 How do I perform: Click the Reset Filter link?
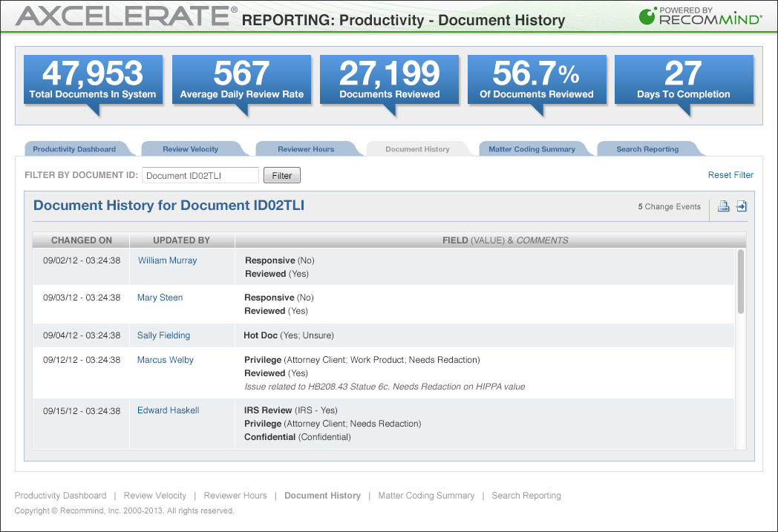(x=730, y=175)
